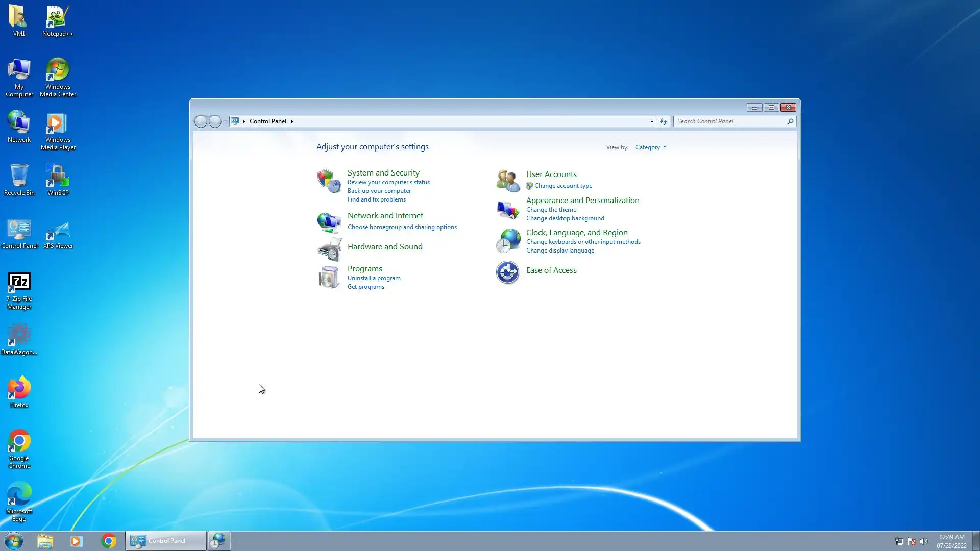
Task: Expand the View by Category dropdown
Action: click(x=651, y=147)
